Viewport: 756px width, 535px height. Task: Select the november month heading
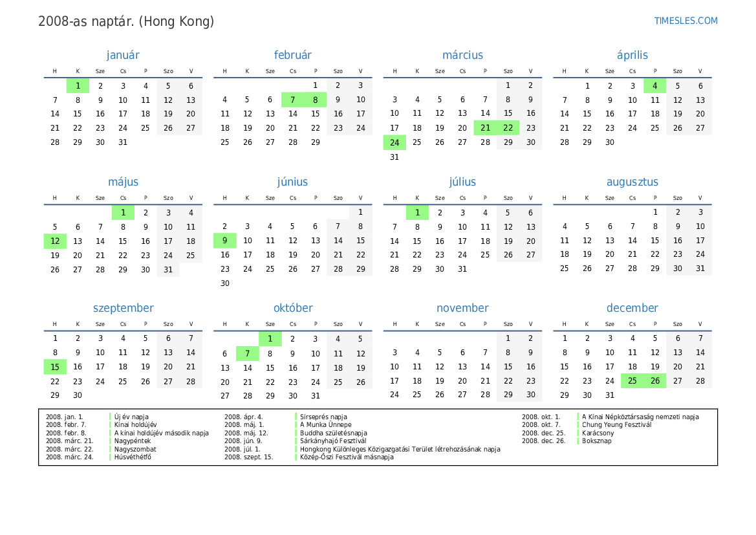point(462,308)
